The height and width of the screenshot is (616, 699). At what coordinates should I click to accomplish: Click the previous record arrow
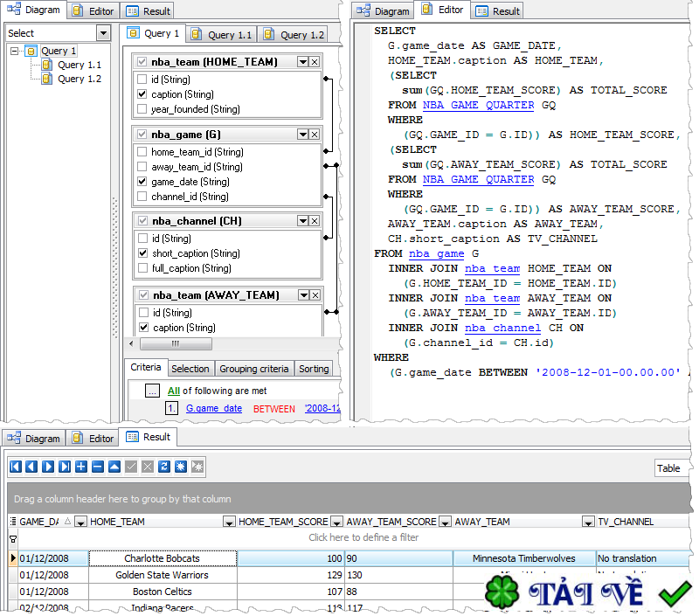(31, 467)
